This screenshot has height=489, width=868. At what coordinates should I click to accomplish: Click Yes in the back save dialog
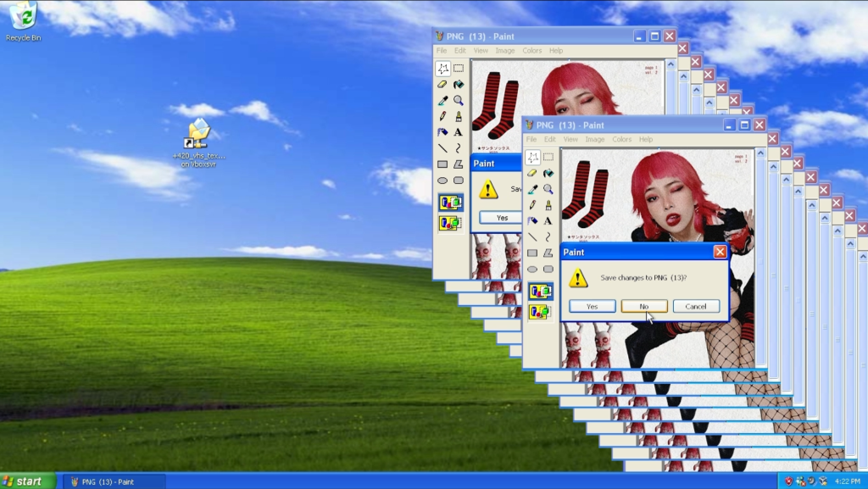[502, 218]
